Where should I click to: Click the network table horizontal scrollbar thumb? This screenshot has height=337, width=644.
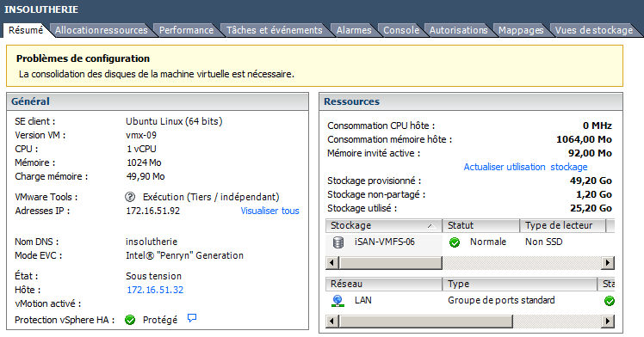pos(426,321)
